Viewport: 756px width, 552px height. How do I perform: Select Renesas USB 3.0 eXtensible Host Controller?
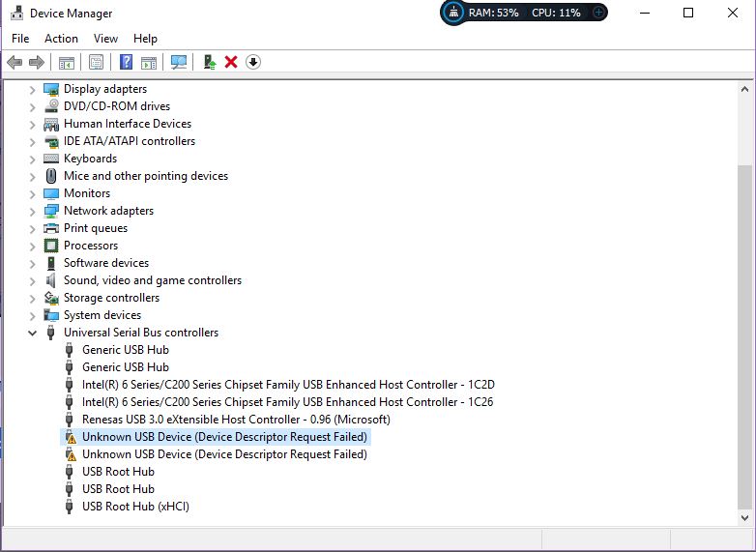(x=236, y=420)
